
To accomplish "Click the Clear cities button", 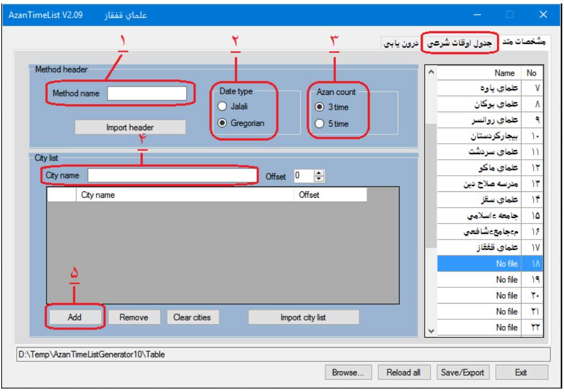I will click(x=192, y=318).
